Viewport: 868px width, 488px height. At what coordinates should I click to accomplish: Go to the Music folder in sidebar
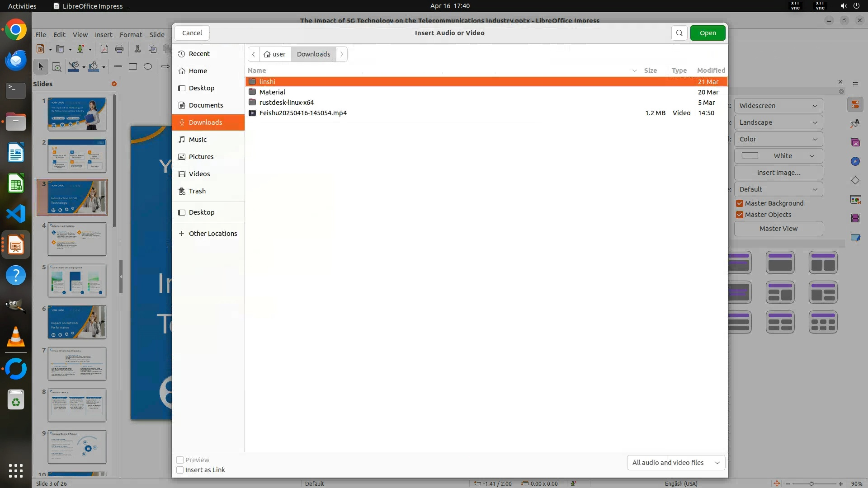(x=198, y=140)
